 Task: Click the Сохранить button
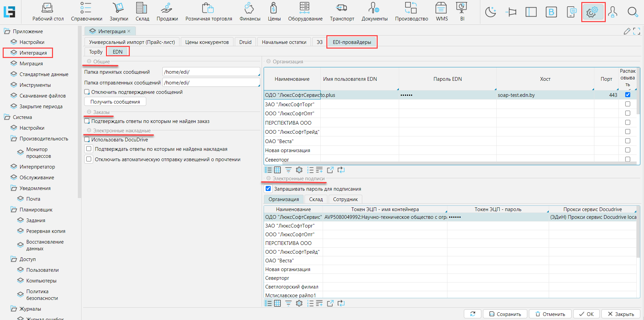505,314
